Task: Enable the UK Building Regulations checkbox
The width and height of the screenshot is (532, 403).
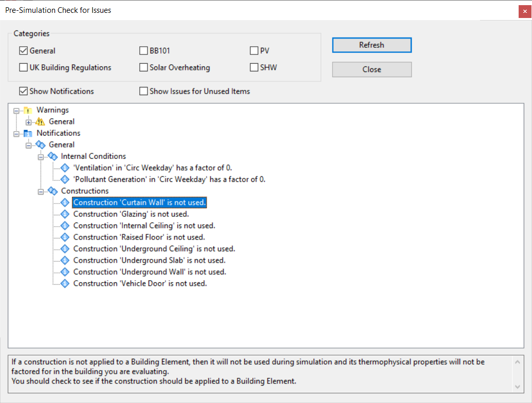Action: pyautogui.click(x=24, y=67)
